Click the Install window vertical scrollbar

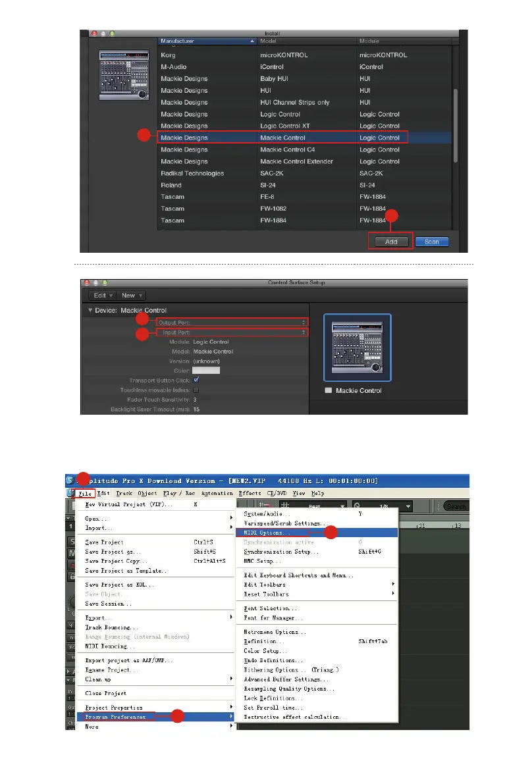coord(455,125)
